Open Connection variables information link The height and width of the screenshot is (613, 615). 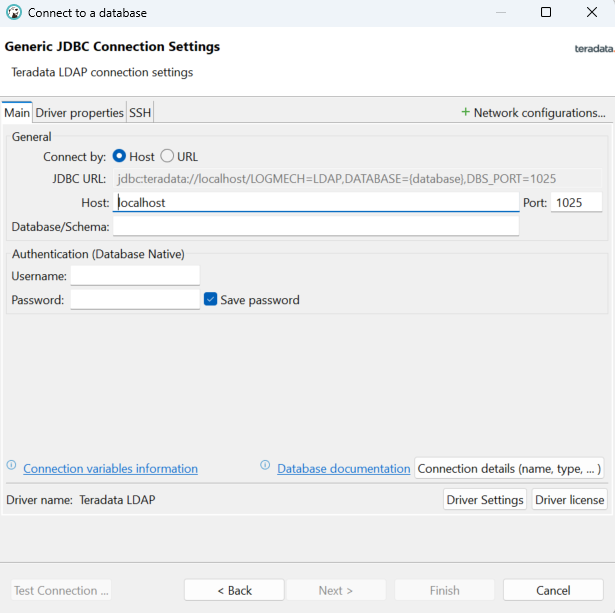(x=110, y=468)
